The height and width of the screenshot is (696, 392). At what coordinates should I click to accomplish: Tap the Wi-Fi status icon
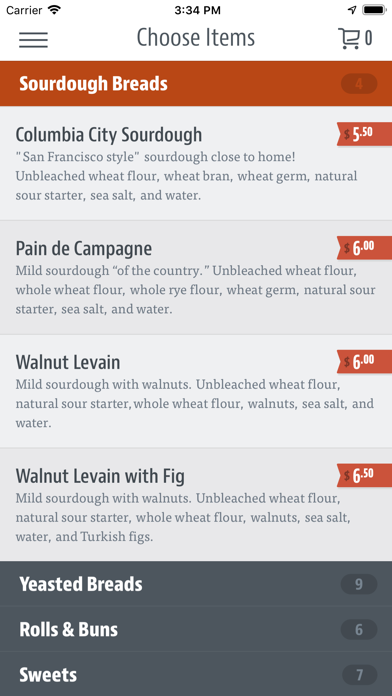[55, 10]
